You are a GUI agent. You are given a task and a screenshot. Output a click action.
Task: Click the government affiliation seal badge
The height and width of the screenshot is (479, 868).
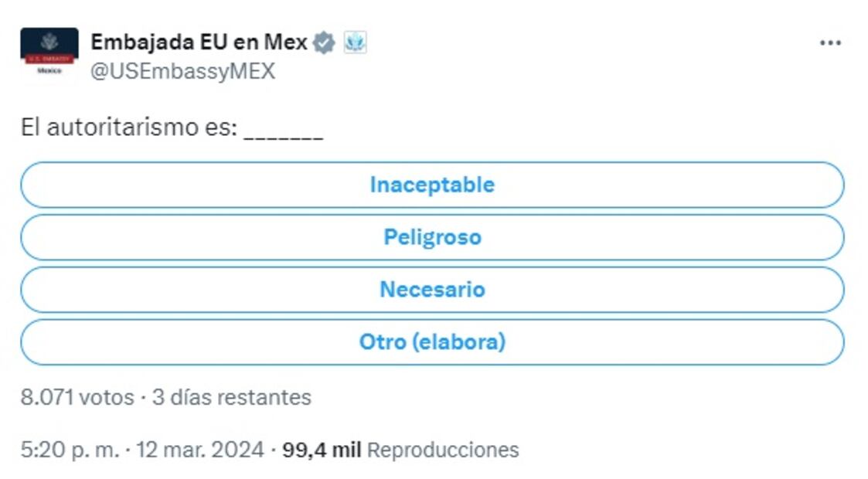[354, 42]
